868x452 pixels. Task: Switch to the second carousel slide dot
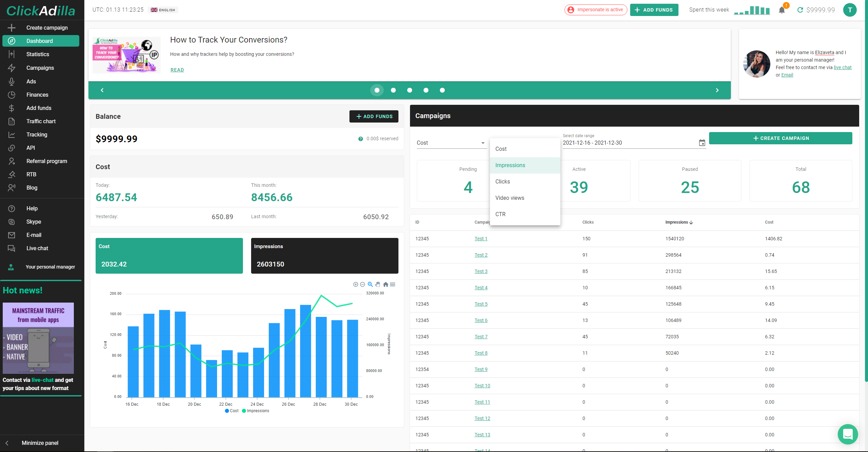tap(393, 90)
